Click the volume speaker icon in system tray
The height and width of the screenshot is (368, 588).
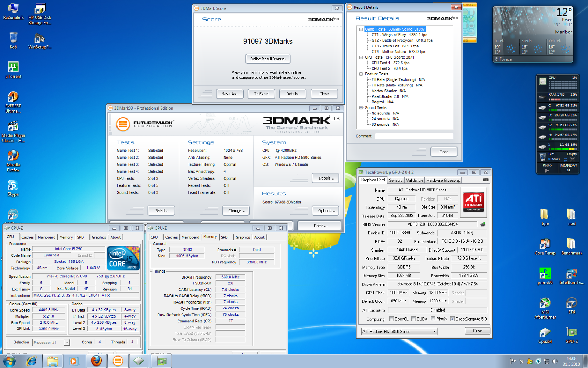[x=555, y=361]
